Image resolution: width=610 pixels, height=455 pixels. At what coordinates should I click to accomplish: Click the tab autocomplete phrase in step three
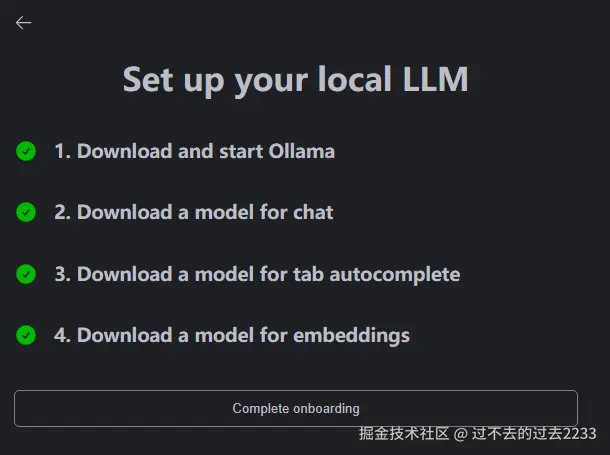(x=377, y=275)
